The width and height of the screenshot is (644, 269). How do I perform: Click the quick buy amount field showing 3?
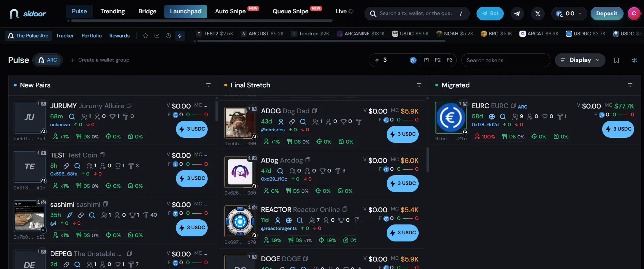394,60
